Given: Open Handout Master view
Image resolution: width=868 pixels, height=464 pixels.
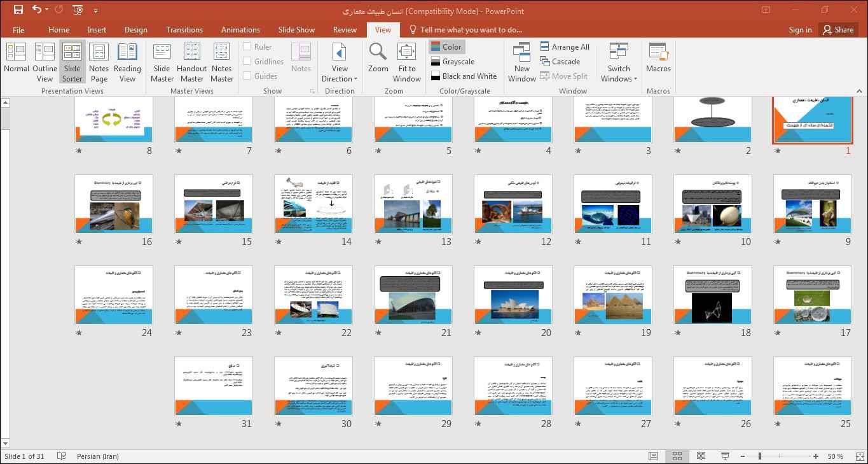Looking at the screenshot, I should pos(191,61).
